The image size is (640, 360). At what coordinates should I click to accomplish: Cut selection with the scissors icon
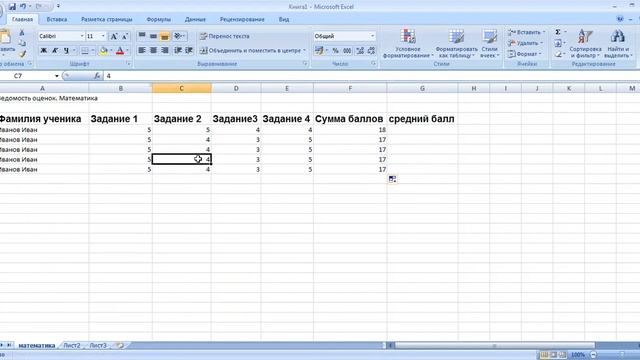coord(22,33)
